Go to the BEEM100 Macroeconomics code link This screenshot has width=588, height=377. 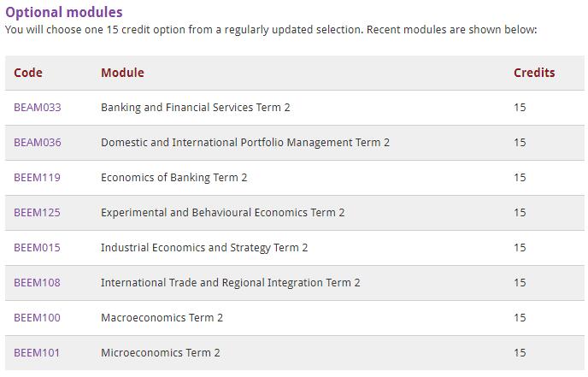pyautogui.click(x=38, y=318)
